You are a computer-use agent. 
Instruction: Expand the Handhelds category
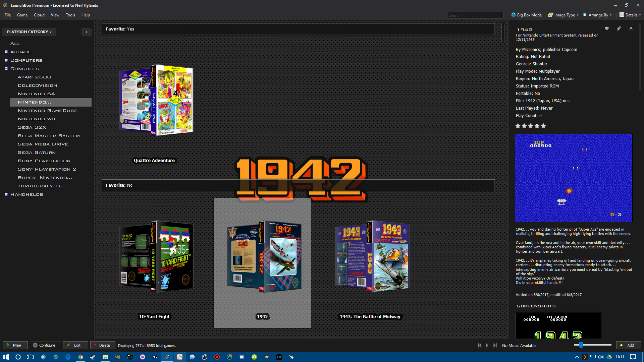(6, 194)
